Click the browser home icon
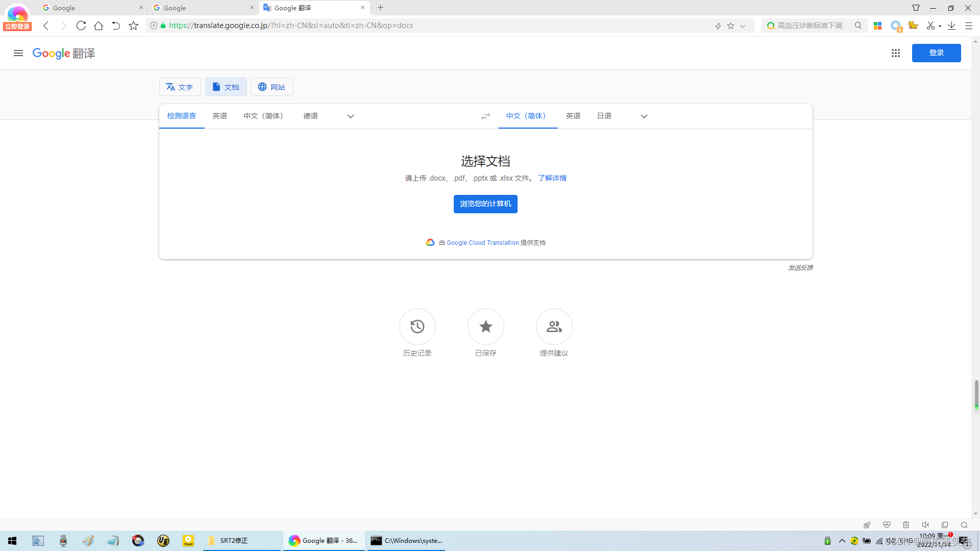Image resolution: width=980 pixels, height=551 pixels. click(99, 26)
